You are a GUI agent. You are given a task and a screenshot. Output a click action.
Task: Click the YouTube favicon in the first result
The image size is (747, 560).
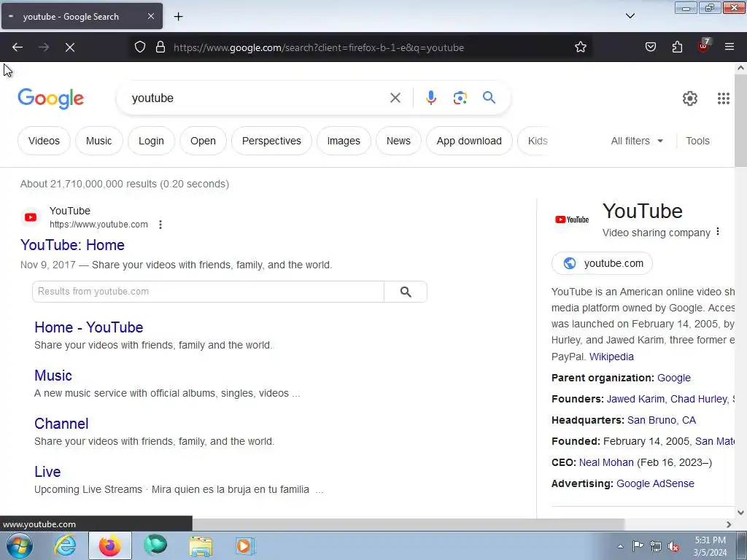pyautogui.click(x=31, y=217)
